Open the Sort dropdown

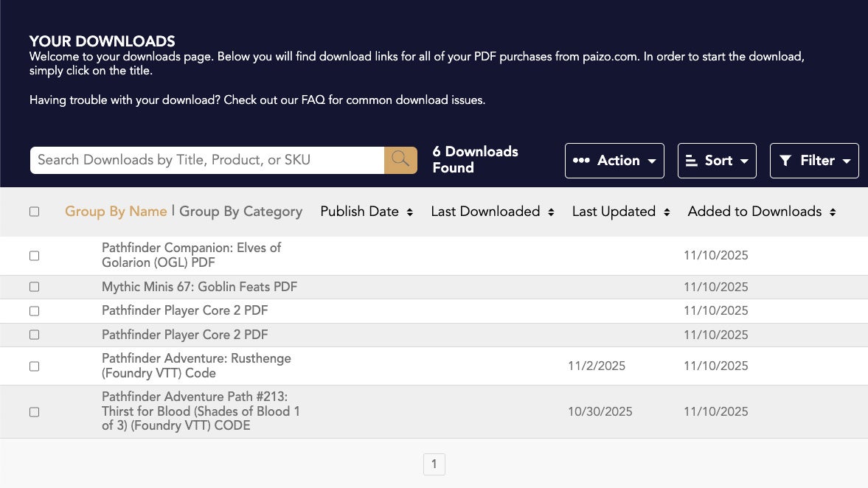pos(717,160)
